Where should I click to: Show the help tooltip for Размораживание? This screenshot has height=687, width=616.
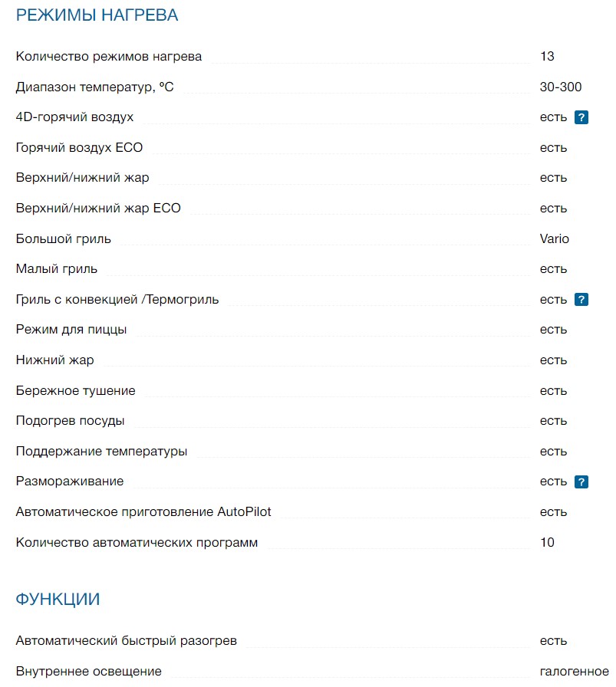click(x=581, y=482)
